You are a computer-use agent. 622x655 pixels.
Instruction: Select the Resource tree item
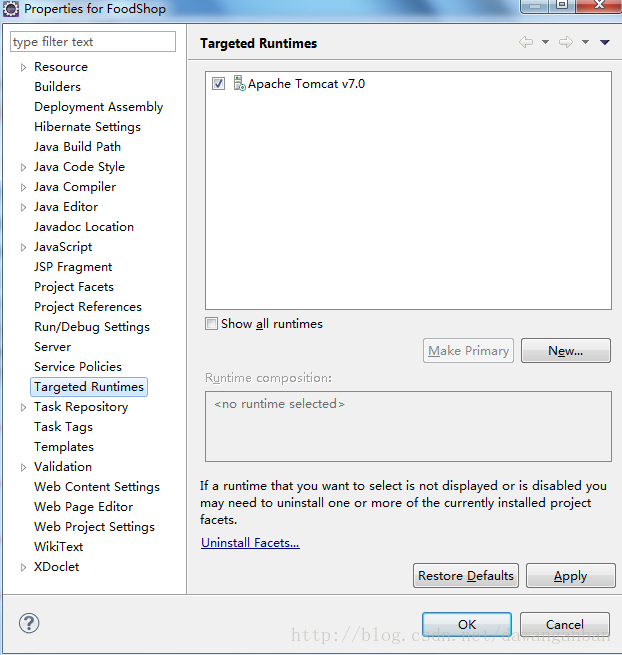(x=61, y=67)
